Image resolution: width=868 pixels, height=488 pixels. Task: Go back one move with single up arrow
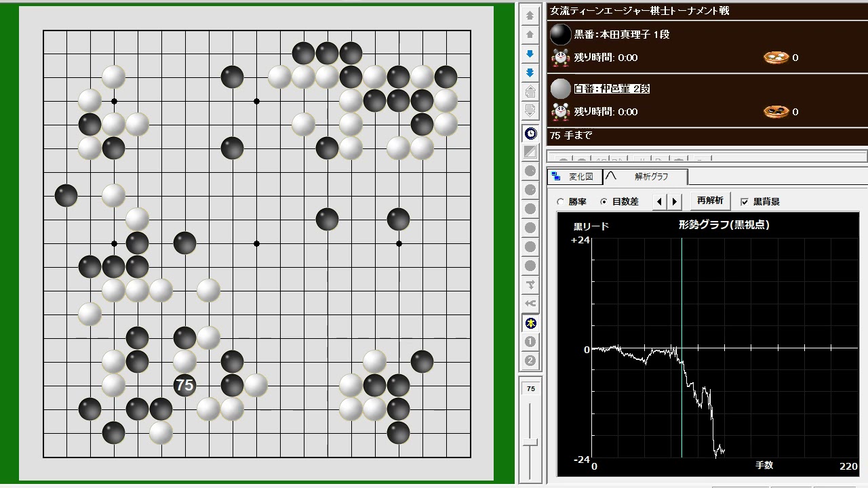[x=530, y=34]
